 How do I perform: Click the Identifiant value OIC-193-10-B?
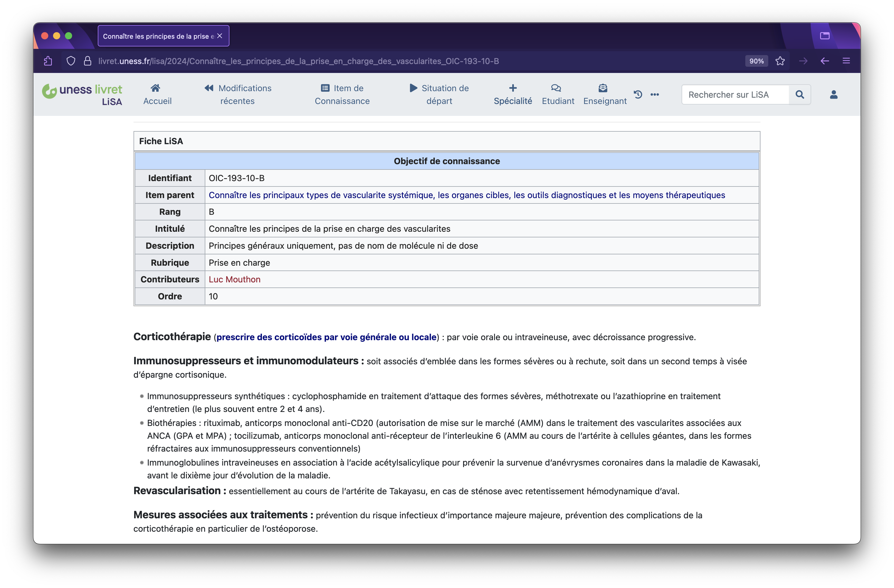click(x=237, y=178)
